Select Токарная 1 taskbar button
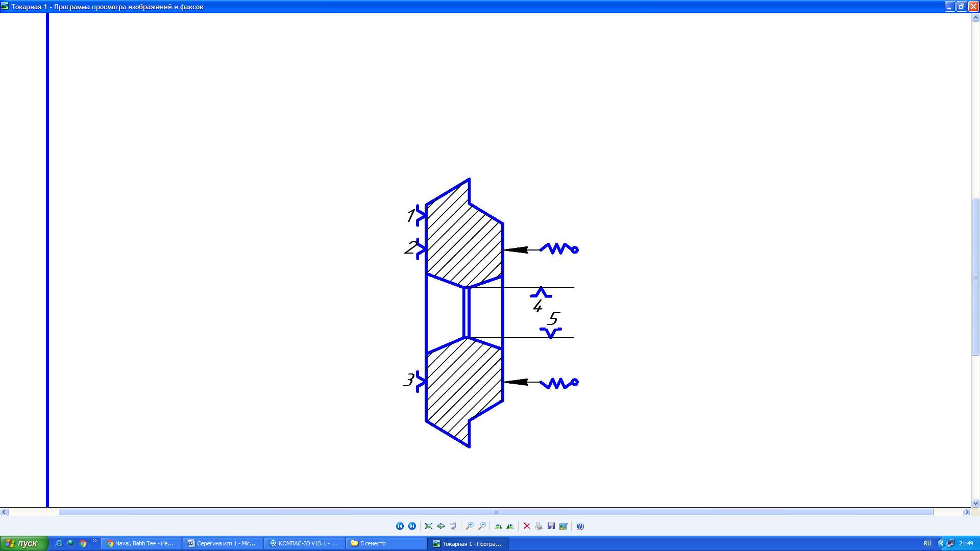980x551 pixels. (468, 543)
